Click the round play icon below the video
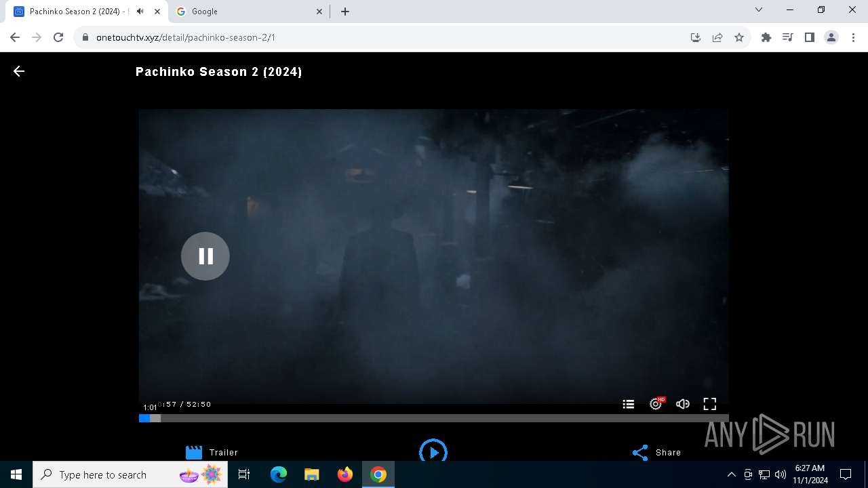The width and height of the screenshot is (868, 488). (433, 452)
